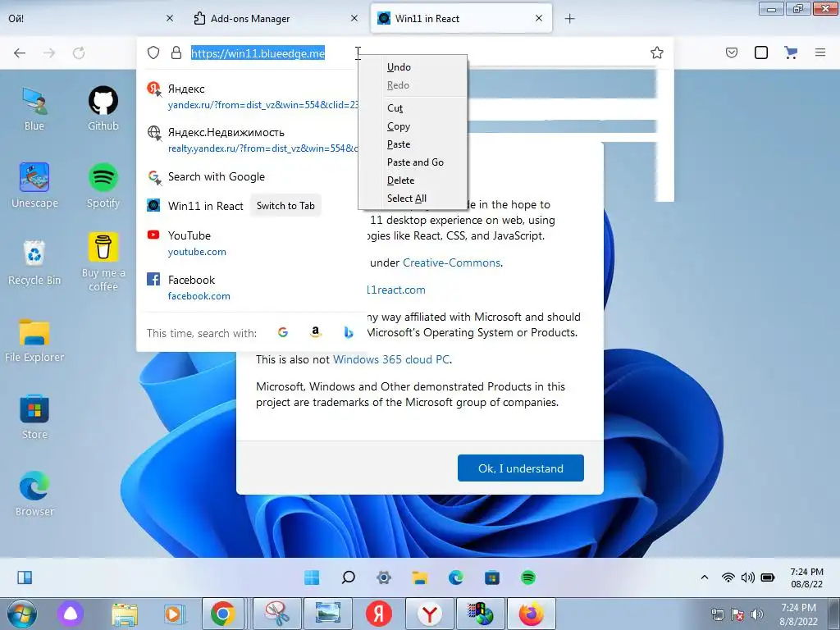Open Settings gear in Win11 web taskbar
Image resolution: width=840 pixels, height=630 pixels.
tap(384, 577)
